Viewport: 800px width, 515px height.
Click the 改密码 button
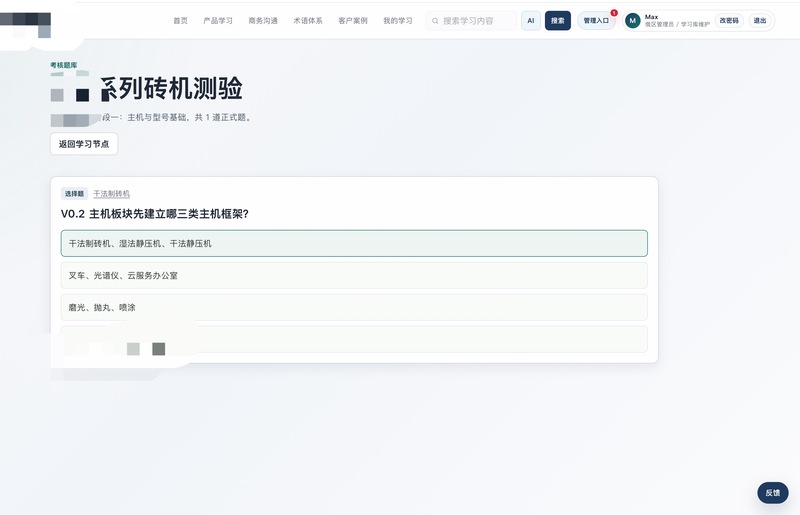coord(729,21)
